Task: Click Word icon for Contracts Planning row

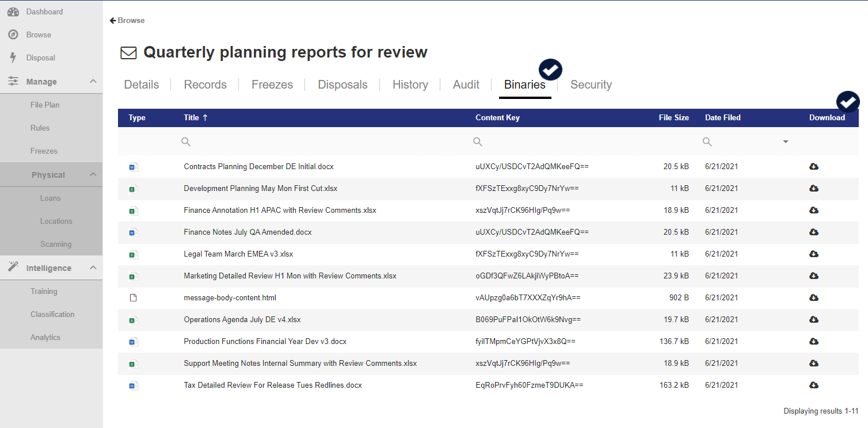Action: (x=133, y=167)
